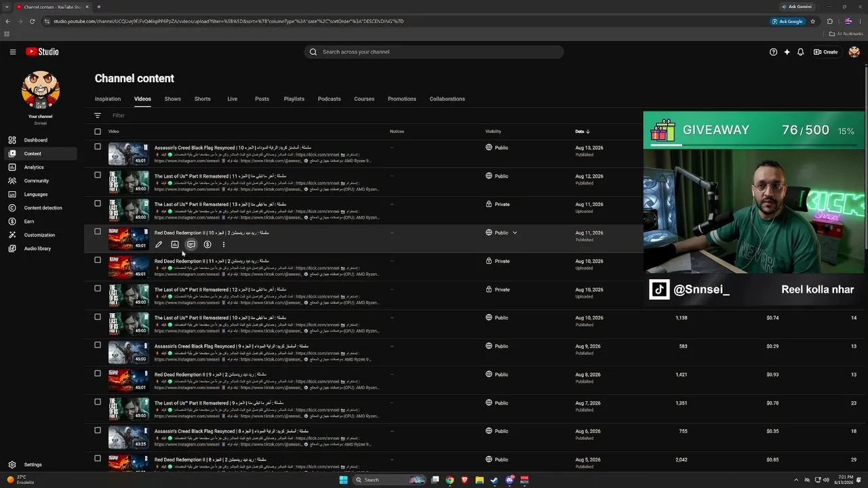Click the Filter input field
The width and height of the screenshot is (868, 488).
click(119, 116)
